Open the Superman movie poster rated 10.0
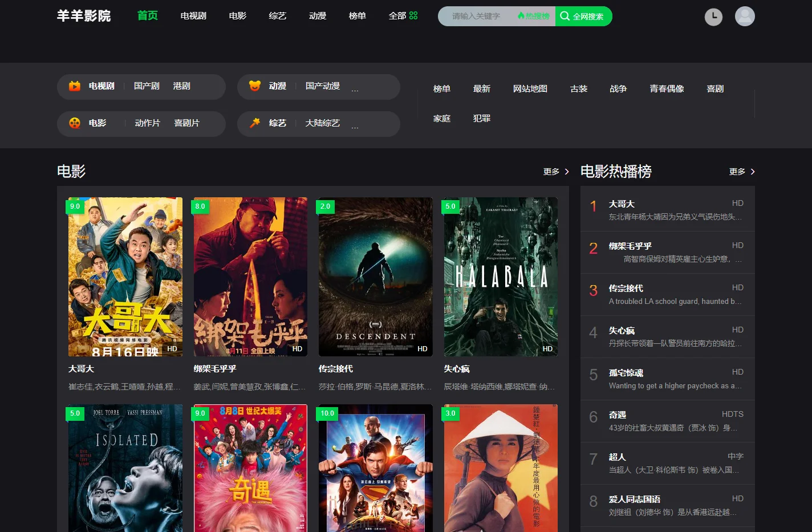This screenshot has width=812, height=532. [376, 468]
